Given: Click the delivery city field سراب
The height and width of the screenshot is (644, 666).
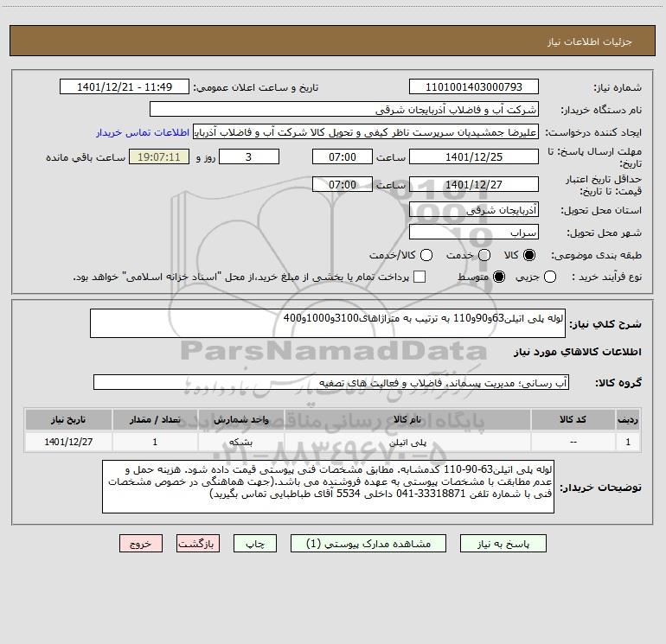Looking at the screenshot, I should click(474, 233).
